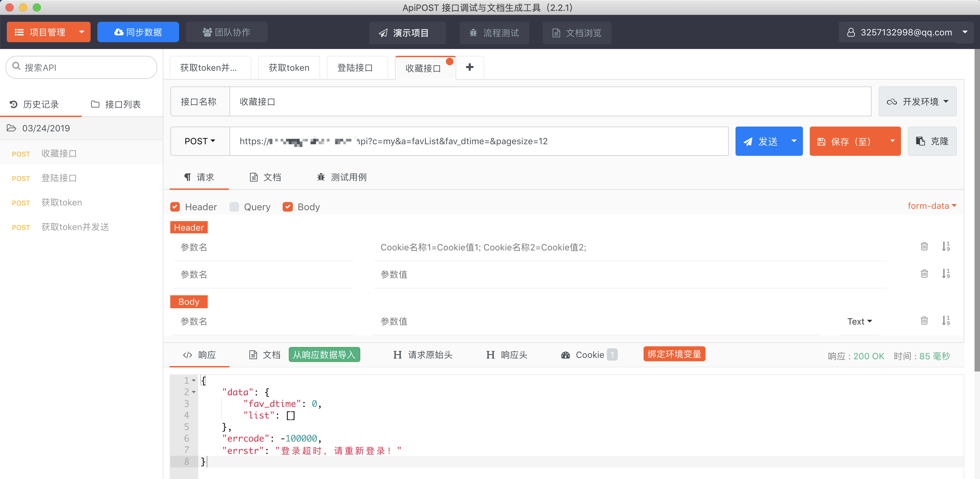Click the 同步数据 cloud sync button
The height and width of the screenshot is (479, 980).
138,32
